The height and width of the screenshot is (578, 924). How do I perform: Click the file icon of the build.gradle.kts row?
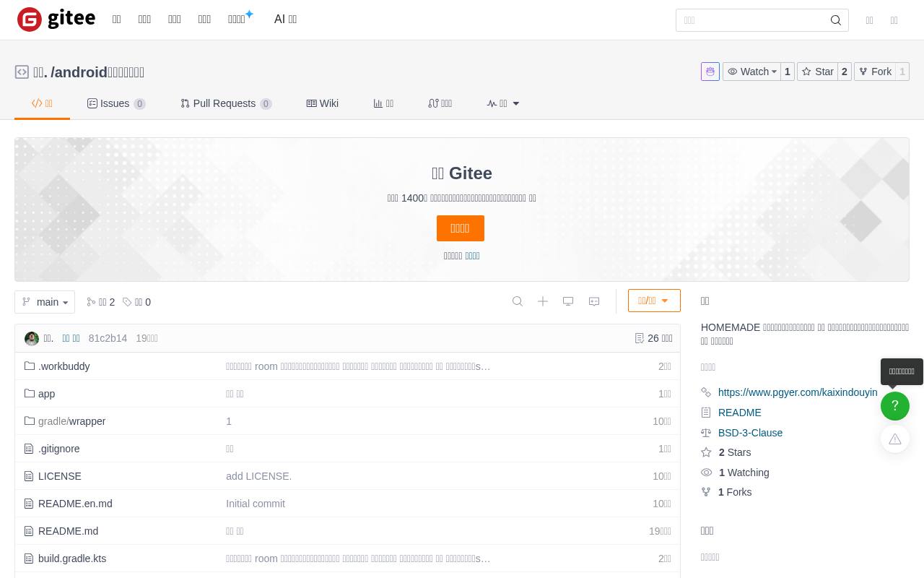coord(30,558)
